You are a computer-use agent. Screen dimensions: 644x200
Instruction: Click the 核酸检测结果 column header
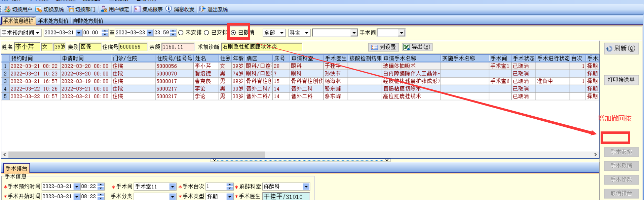pyautogui.click(x=365, y=58)
